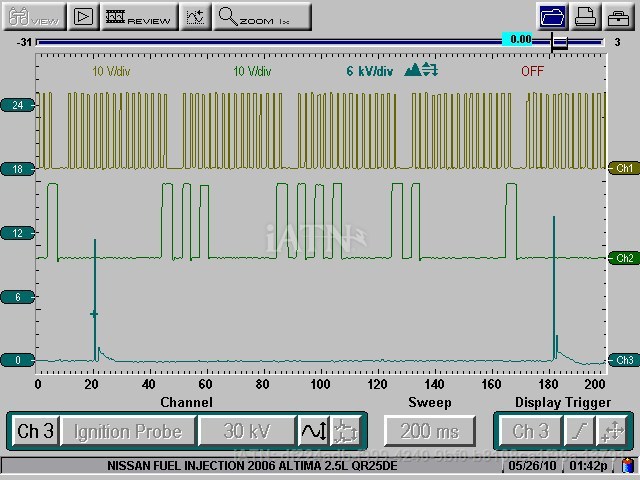
Task: Open the toolbox icon
Action: click(x=618, y=16)
